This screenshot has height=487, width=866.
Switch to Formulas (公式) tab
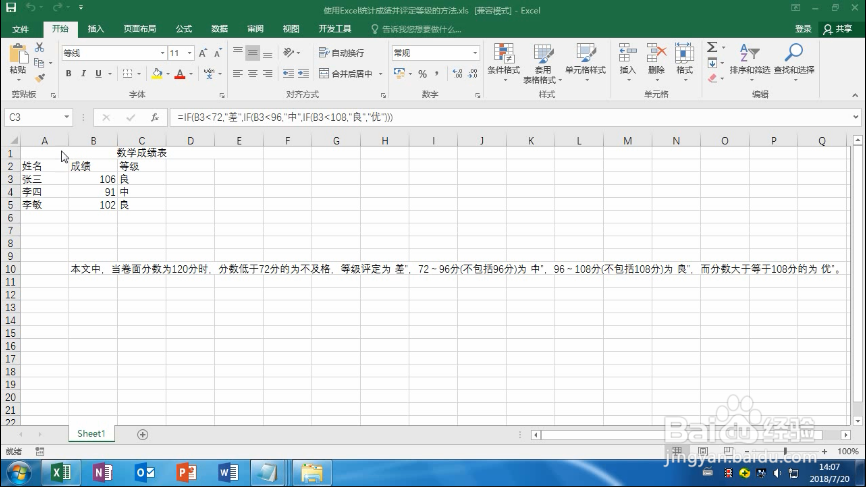(184, 29)
